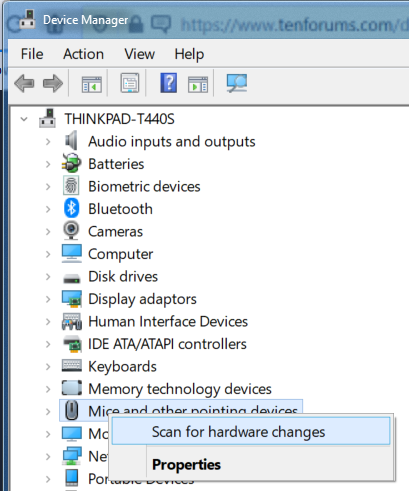Select Memory technology devices label

coord(180,389)
